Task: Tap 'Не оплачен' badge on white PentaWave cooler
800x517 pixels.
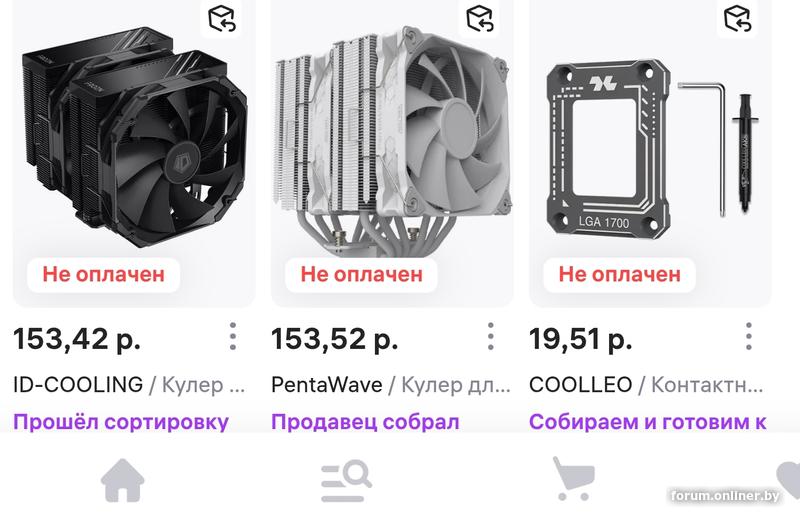Action: point(362,275)
